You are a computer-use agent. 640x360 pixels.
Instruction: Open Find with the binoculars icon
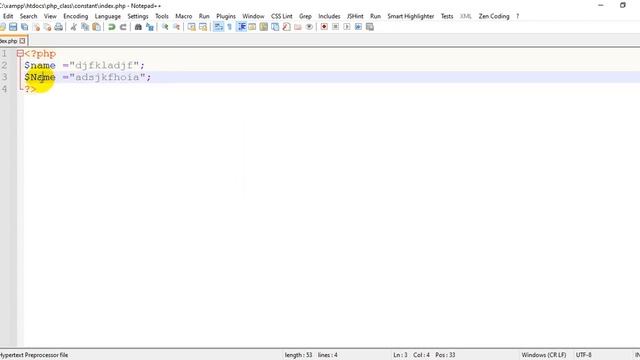click(x=138, y=27)
